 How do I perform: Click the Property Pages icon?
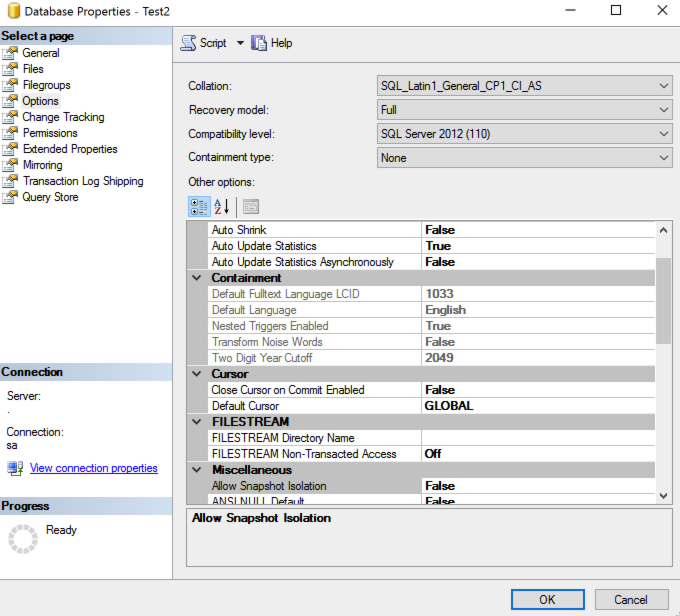(x=251, y=206)
